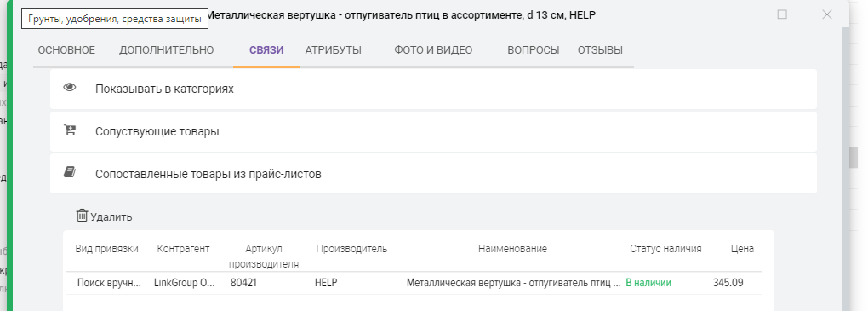The image size is (868, 311).
Task: Click the Металлическая вертушка name cell in table
Action: (x=514, y=283)
